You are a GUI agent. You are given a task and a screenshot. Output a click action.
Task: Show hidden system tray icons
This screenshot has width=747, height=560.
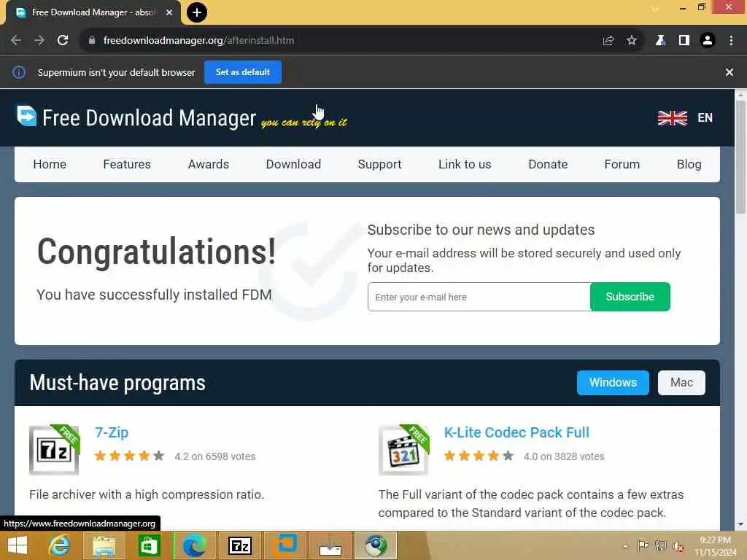click(x=625, y=546)
